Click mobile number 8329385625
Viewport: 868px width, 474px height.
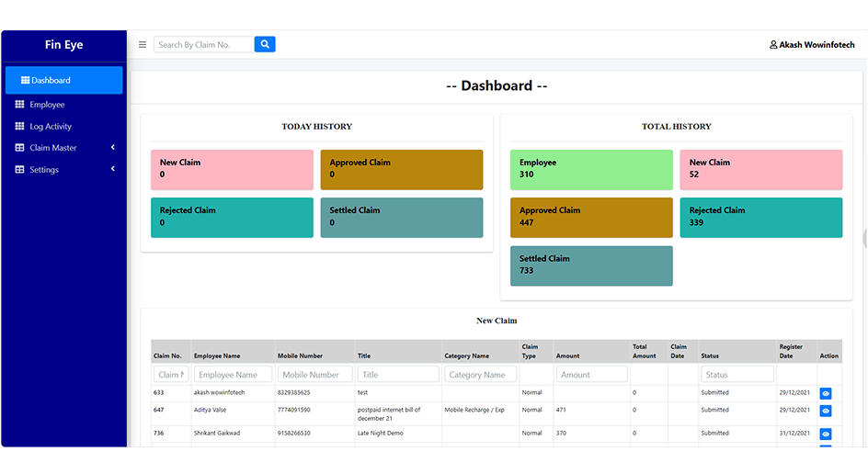(x=294, y=392)
